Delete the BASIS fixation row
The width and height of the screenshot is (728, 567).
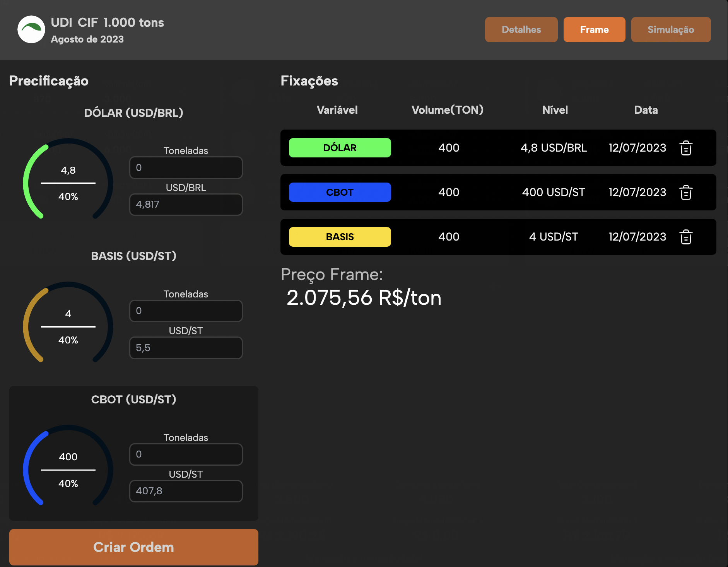tap(686, 237)
